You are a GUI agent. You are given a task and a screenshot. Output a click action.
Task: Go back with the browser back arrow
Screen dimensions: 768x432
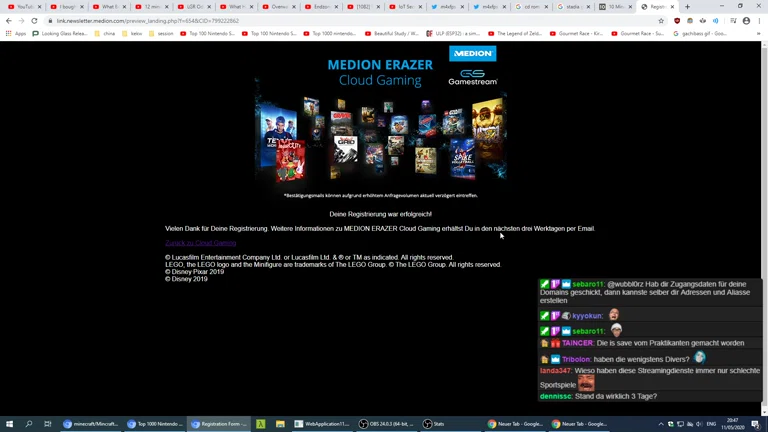point(9,21)
